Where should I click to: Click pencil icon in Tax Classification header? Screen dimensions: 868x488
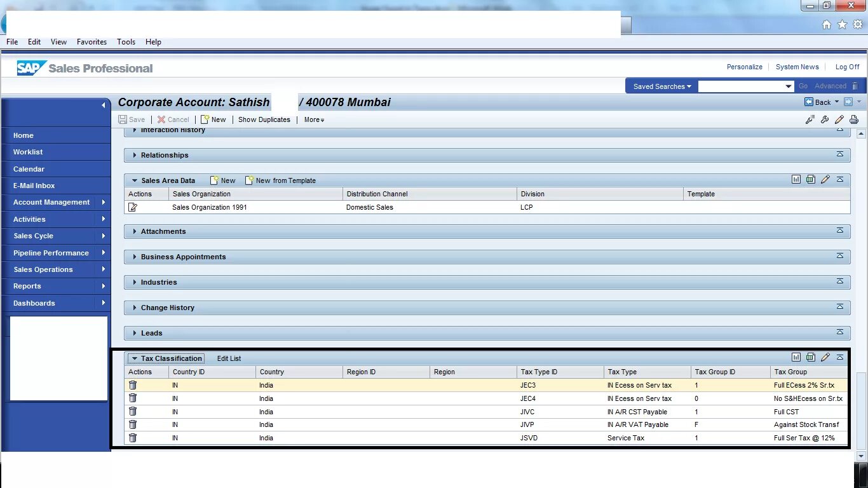825,358
